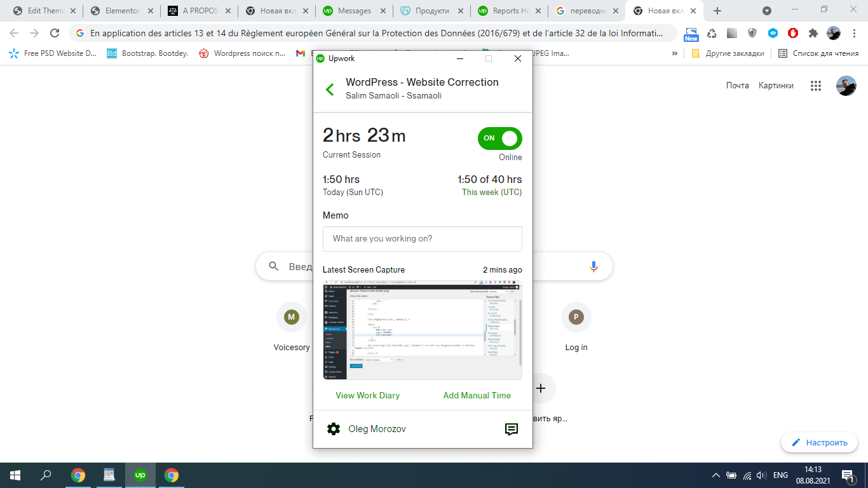Open Voicesory shortcut tile
868x488 pixels.
pos(292,327)
